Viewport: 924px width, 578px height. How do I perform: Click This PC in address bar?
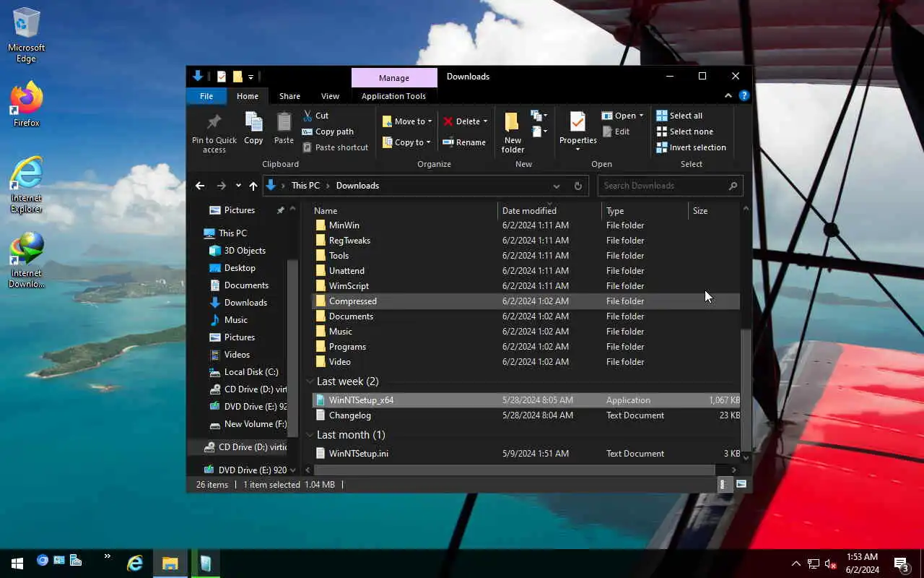tap(305, 186)
